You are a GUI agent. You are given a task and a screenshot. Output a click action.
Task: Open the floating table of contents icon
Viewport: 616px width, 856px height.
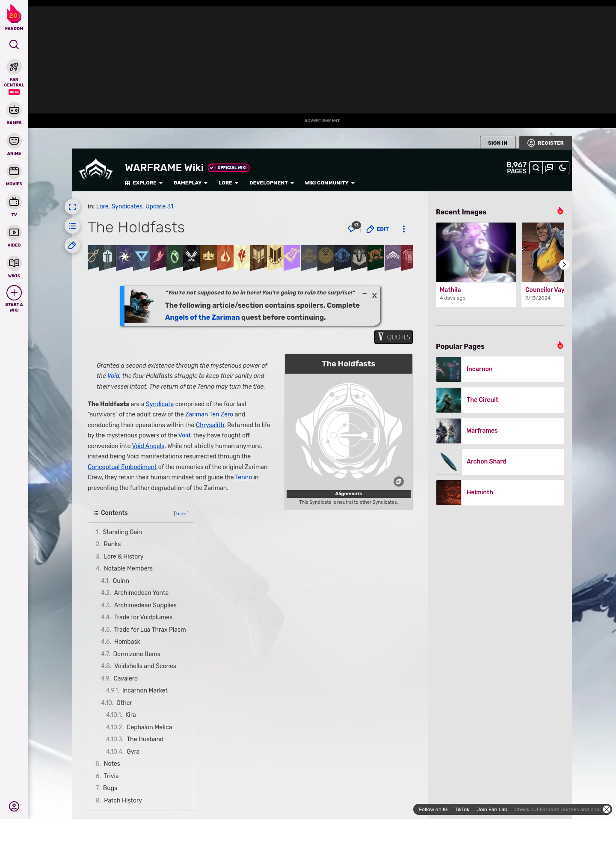pos(72,226)
